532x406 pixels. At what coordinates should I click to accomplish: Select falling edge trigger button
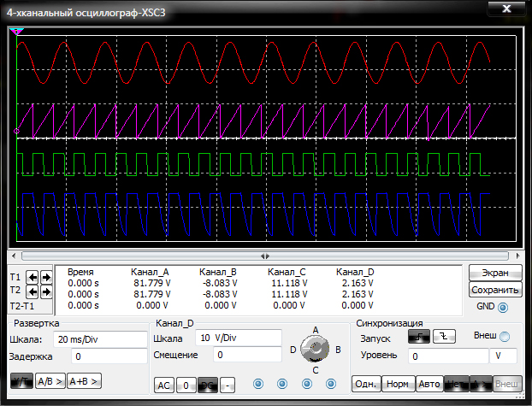click(444, 336)
